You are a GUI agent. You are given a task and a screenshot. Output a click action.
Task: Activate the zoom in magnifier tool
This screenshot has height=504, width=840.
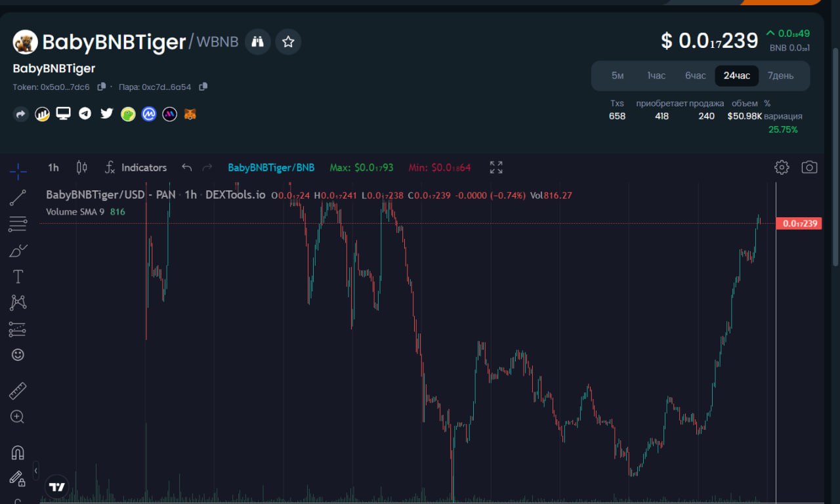pos(18,417)
